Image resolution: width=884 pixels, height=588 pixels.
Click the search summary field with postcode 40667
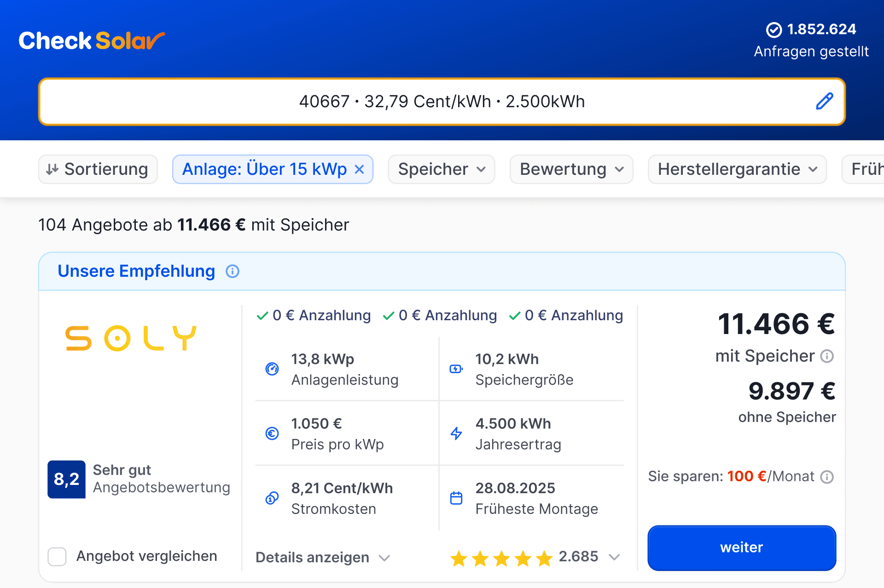point(441,101)
